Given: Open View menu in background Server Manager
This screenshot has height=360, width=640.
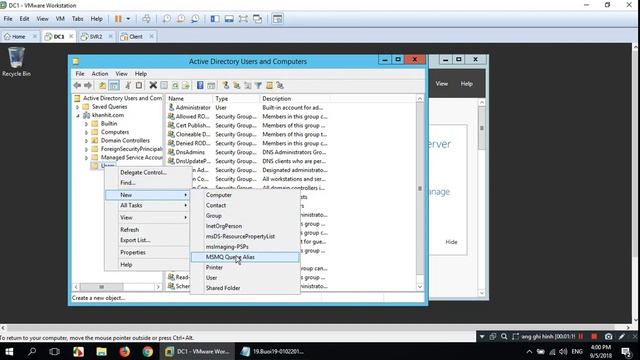Looking at the screenshot, I should tap(441, 83).
